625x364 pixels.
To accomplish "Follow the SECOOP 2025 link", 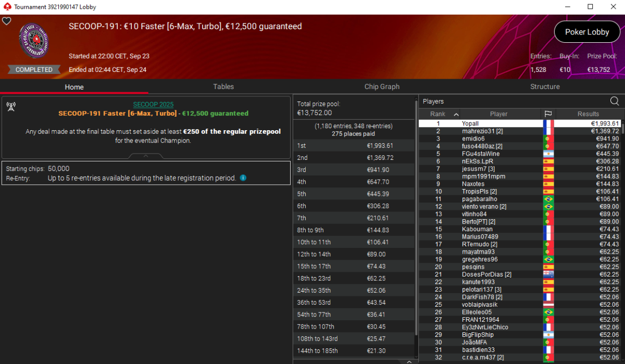I will click(153, 104).
